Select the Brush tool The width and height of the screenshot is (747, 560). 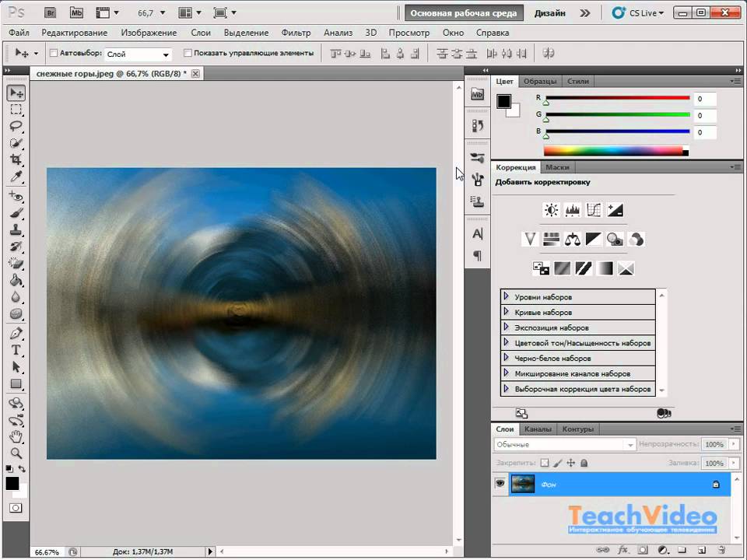[16, 213]
